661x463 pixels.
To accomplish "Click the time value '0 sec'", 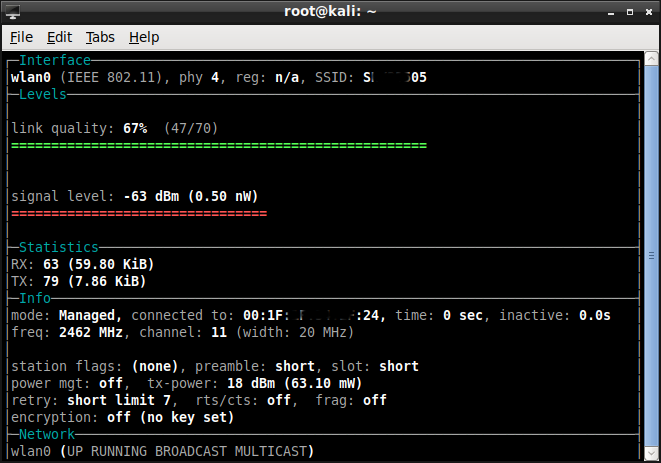I will pyautogui.click(x=463, y=315).
